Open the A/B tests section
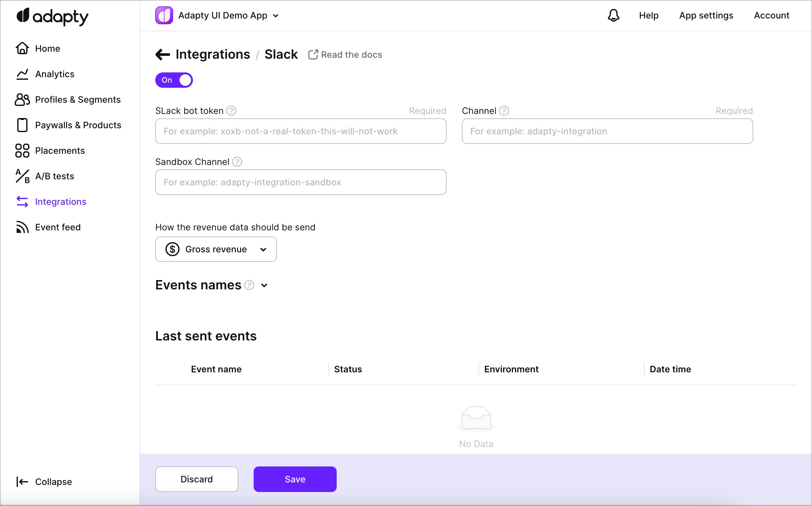812x506 pixels. 54,176
